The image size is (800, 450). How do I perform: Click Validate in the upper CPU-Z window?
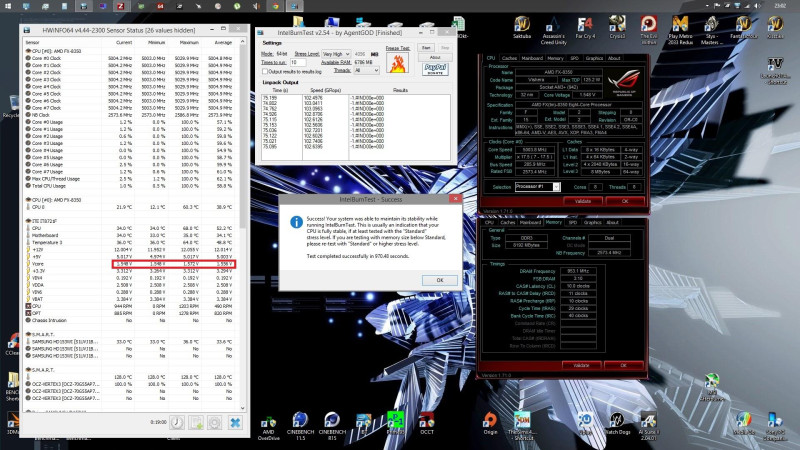583,201
